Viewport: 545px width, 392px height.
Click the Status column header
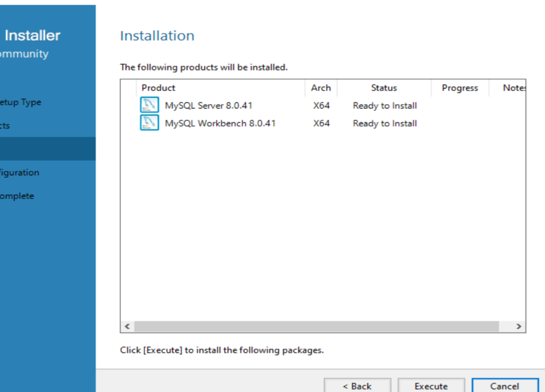384,88
